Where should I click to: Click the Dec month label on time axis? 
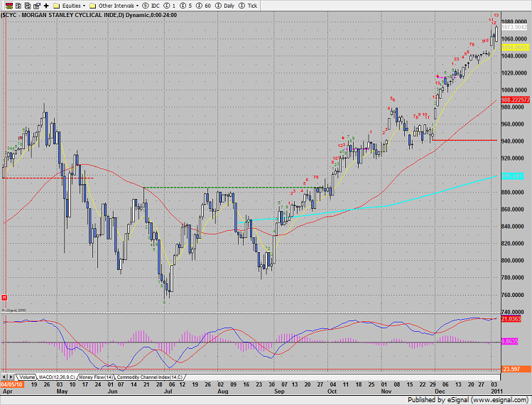[440, 391]
